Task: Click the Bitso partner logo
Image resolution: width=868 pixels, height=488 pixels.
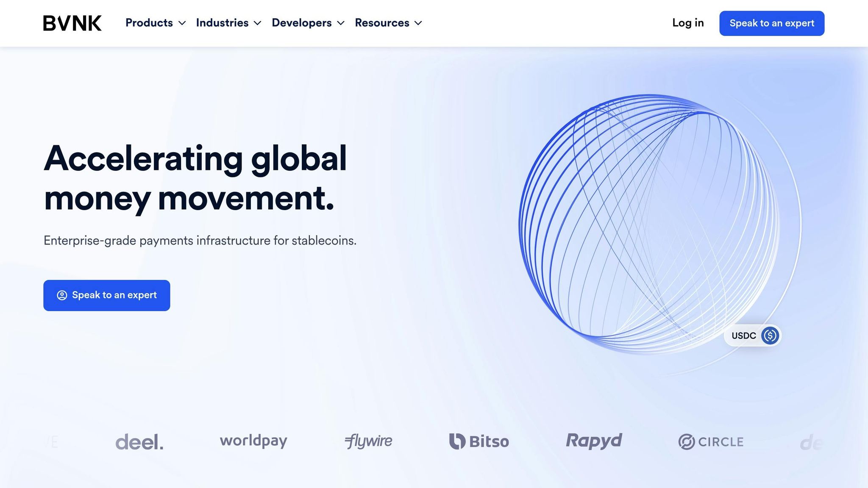Action: [479, 441]
